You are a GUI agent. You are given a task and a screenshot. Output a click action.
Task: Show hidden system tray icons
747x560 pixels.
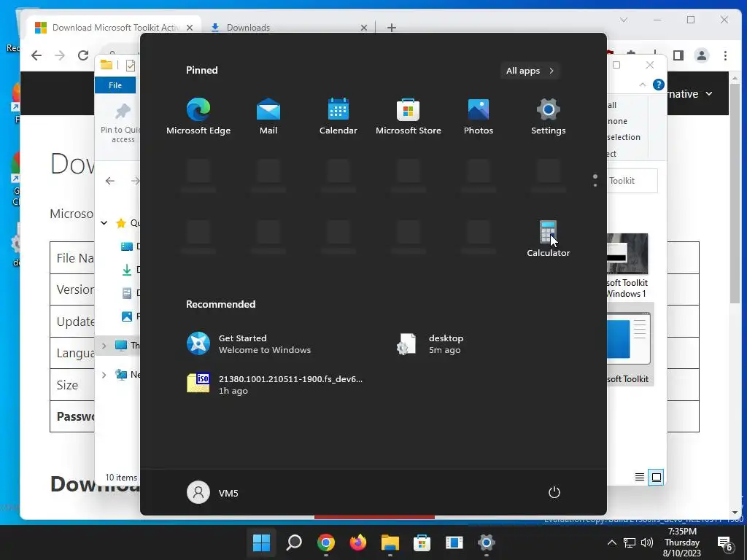pos(612,542)
